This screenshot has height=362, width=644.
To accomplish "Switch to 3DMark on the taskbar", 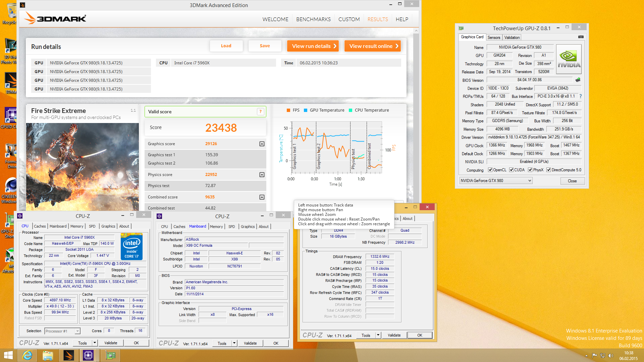I will tap(69, 355).
